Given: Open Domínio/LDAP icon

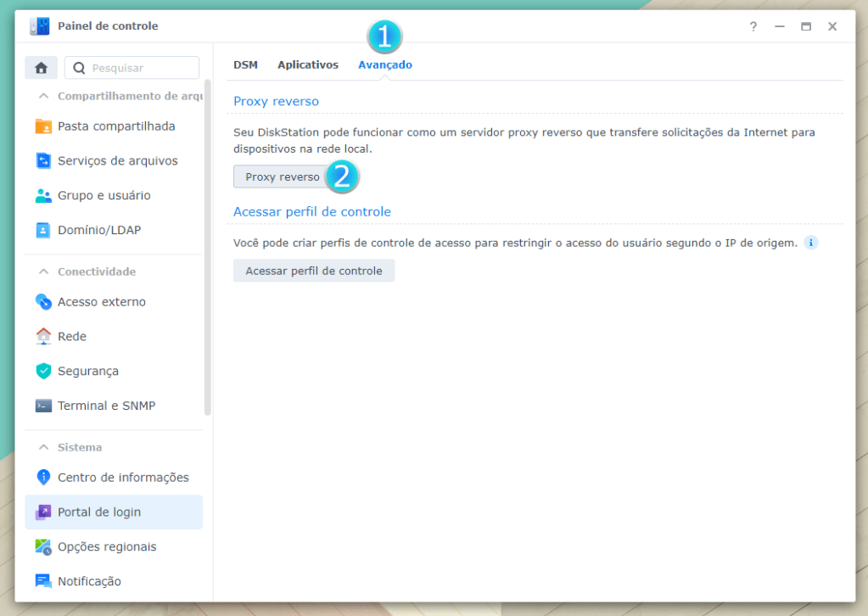Looking at the screenshot, I should pyautogui.click(x=43, y=231).
